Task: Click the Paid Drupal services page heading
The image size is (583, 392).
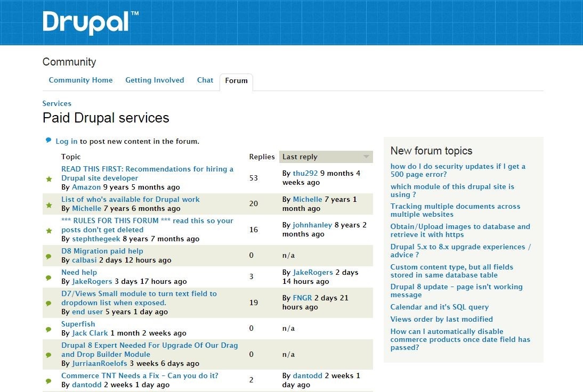Action: coord(106,118)
